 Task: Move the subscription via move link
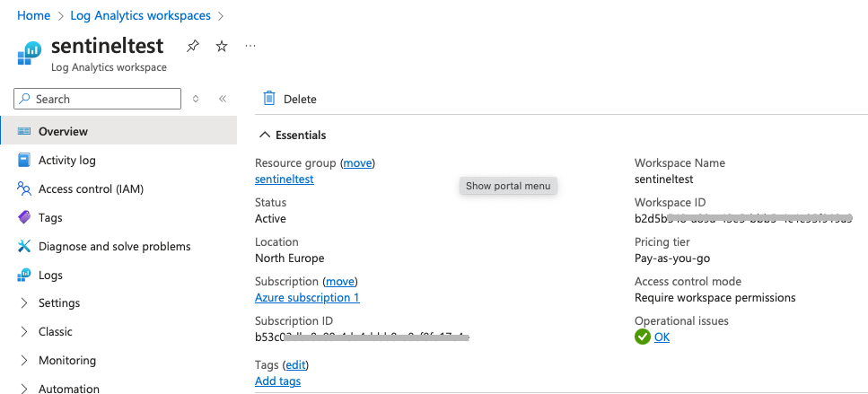[340, 282]
